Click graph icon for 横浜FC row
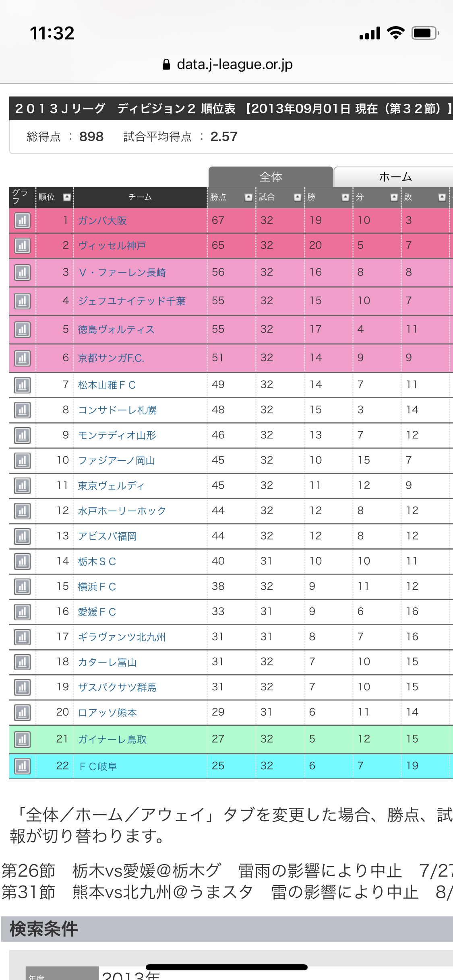Image resolution: width=453 pixels, height=980 pixels. coord(22,587)
